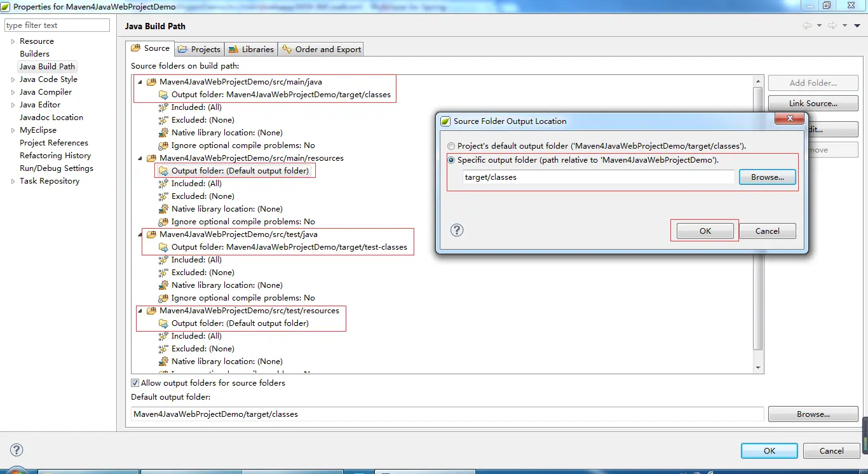Click OK in Source Folder Output Location dialog
Image resolution: width=868 pixels, height=474 pixels.
click(x=705, y=231)
